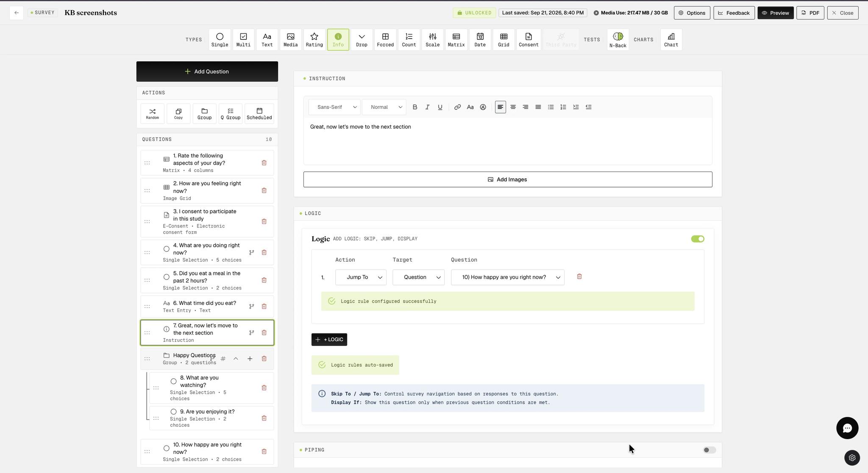Screen dimensions: 868x473
Task: Open the Drop dropdown question type
Action: point(362,40)
